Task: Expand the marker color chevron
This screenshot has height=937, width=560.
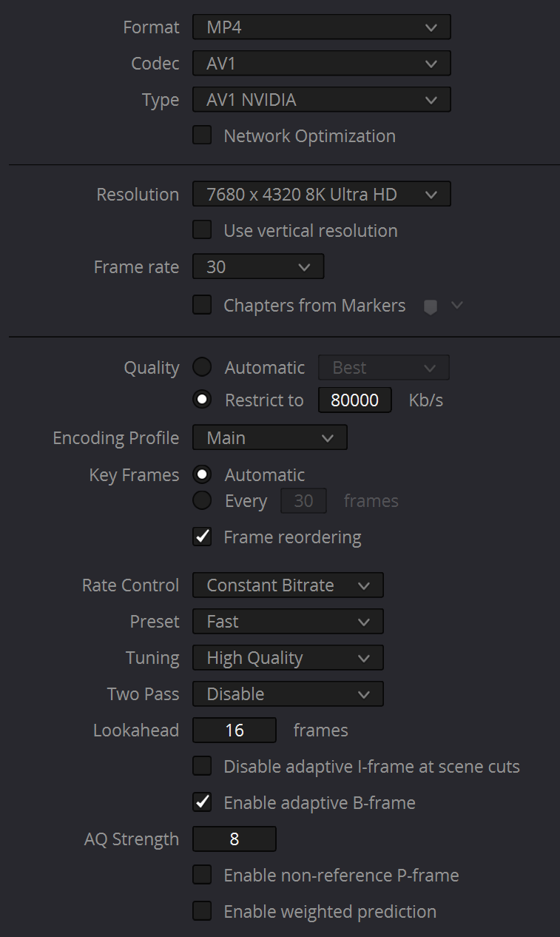Action: [x=457, y=305]
